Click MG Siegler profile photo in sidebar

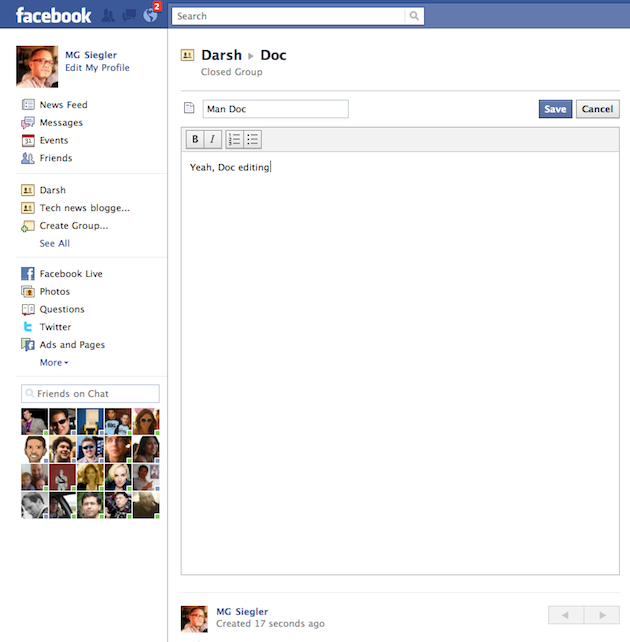point(37,67)
